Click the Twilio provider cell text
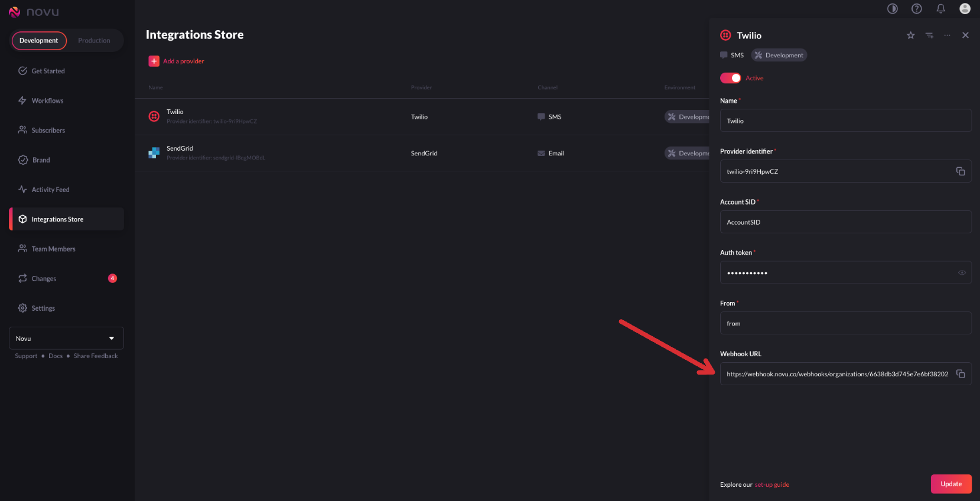 coord(419,117)
